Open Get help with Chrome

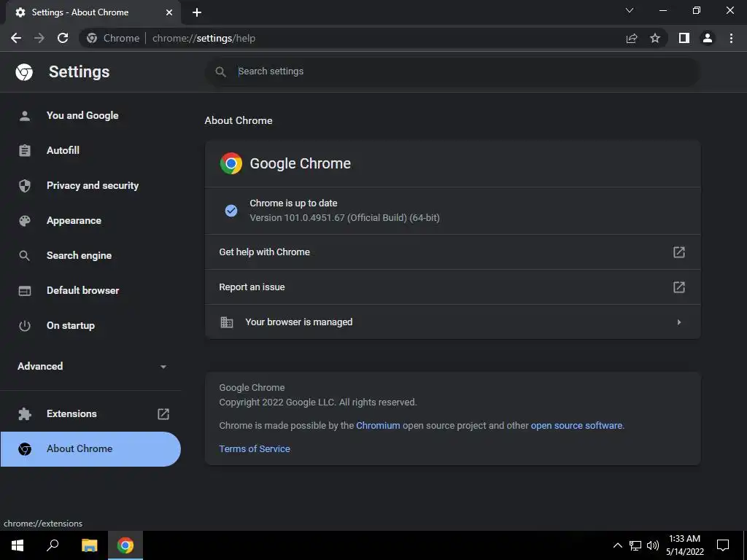(x=452, y=252)
